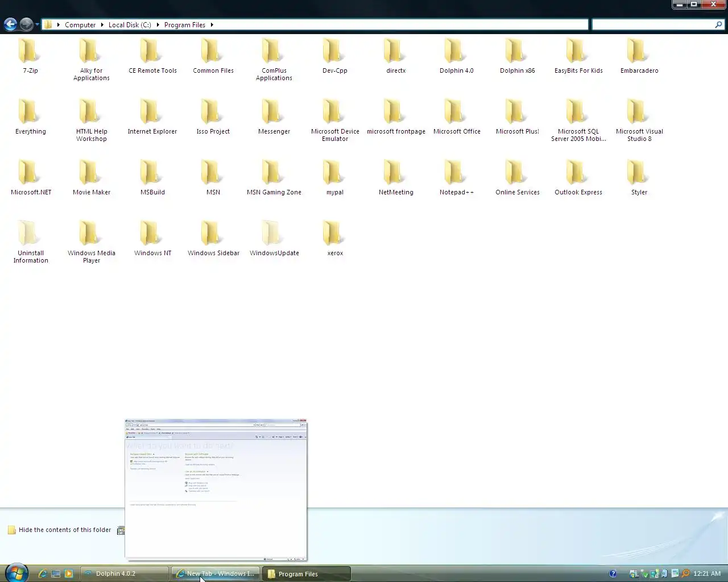Open the directx folder
The height and width of the screenshot is (582, 728).
point(396,56)
